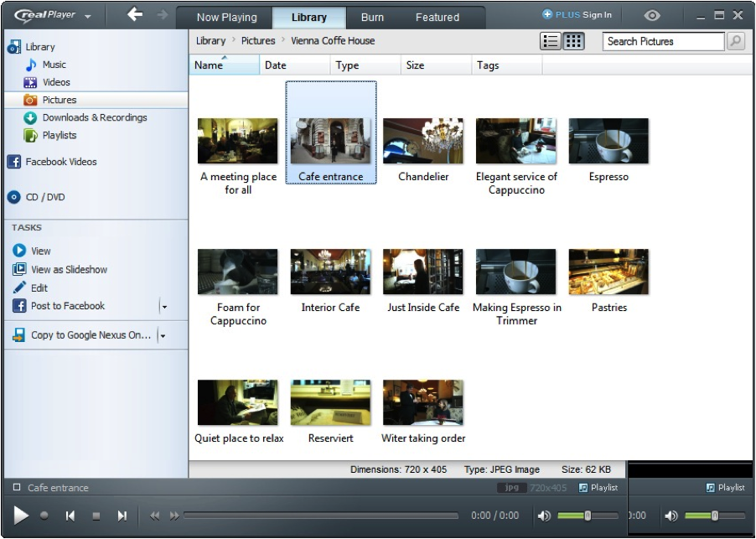
Task: Open Playlists in the sidebar
Action: (x=49, y=136)
